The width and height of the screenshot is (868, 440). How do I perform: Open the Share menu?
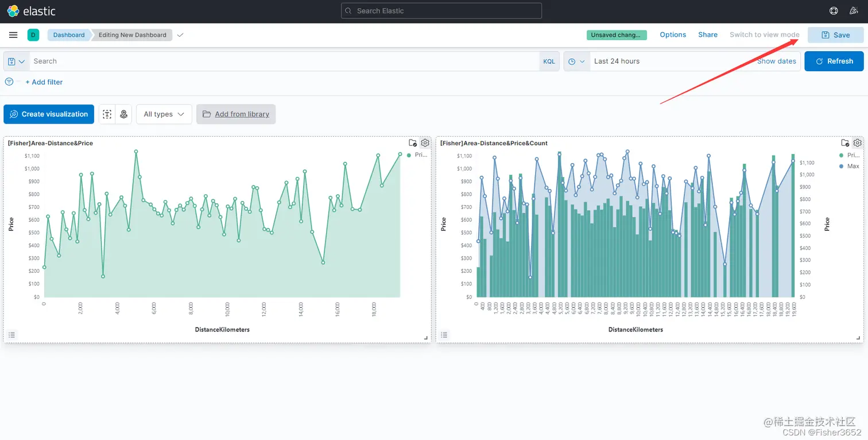coord(708,35)
